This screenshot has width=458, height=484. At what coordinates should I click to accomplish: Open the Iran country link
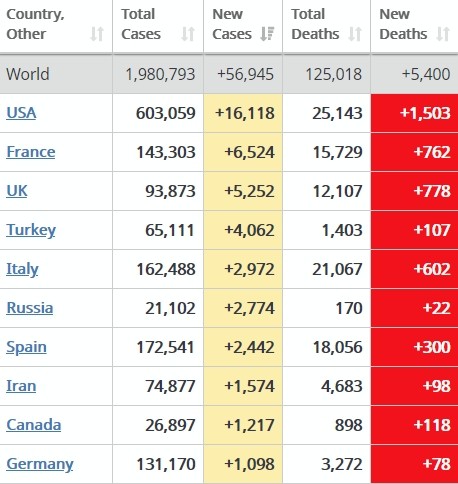point(21,386)
